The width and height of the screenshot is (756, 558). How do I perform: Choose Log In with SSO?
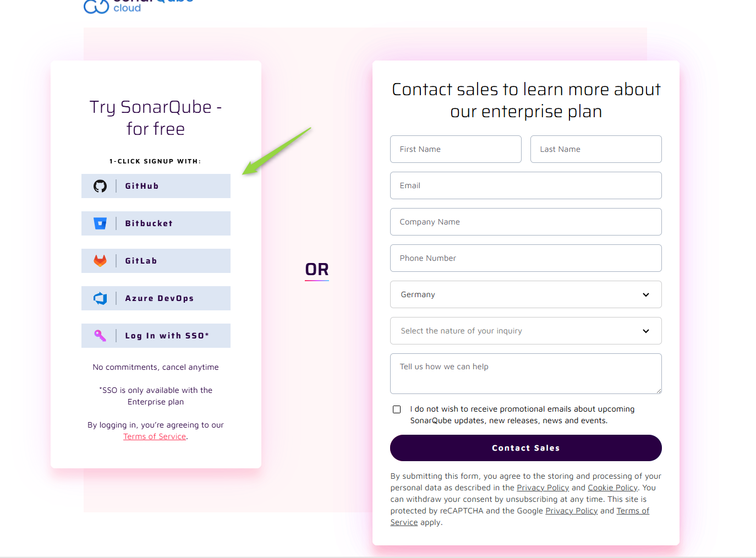coord(156,336)
